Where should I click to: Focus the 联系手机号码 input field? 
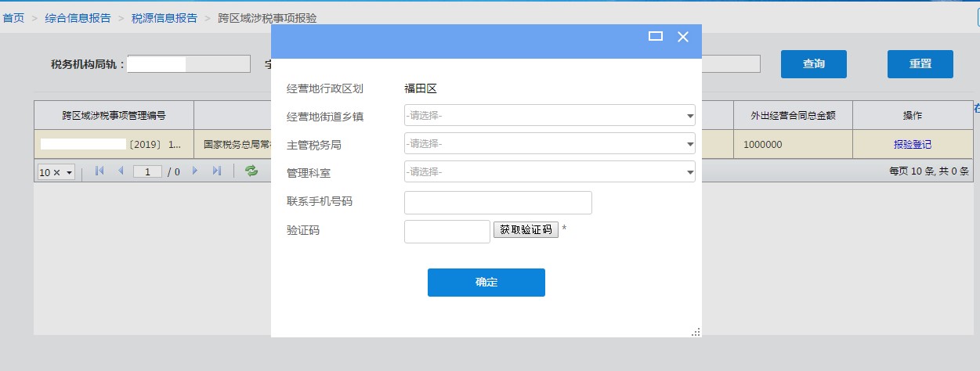point(497,203)
